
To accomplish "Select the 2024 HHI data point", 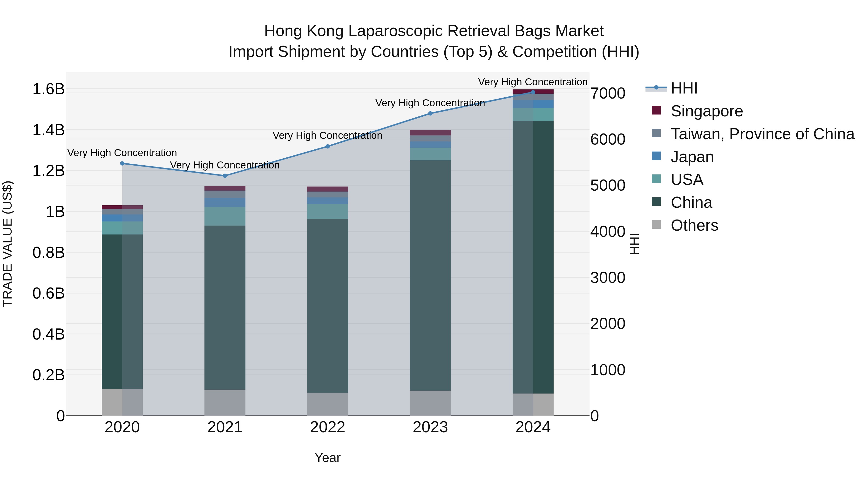I will coord(533,92).
